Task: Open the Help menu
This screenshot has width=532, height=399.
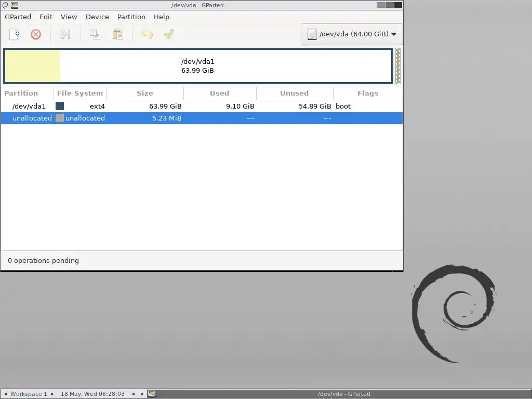Action: pyautogui.click(x=162, y=17)
